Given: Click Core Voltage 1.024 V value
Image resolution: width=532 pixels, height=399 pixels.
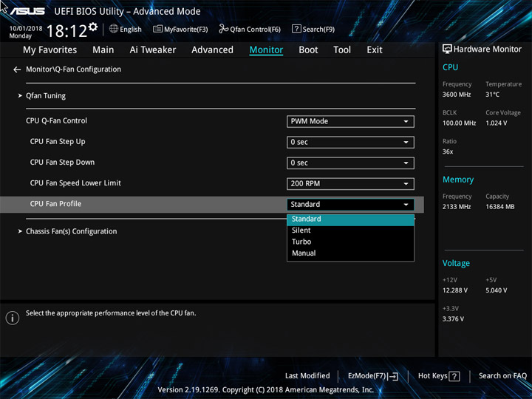Looking at the screenshot, I should pos(497,123).
